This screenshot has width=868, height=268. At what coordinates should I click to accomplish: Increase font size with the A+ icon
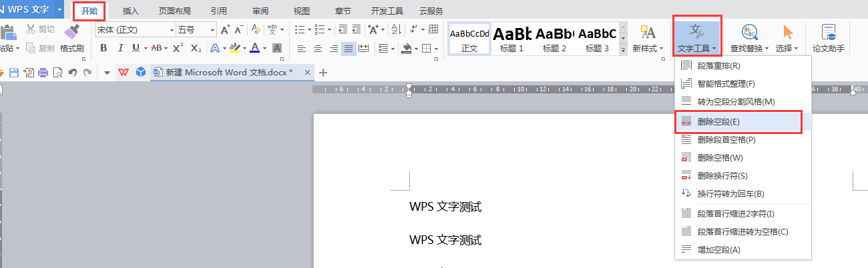[226, 29]
